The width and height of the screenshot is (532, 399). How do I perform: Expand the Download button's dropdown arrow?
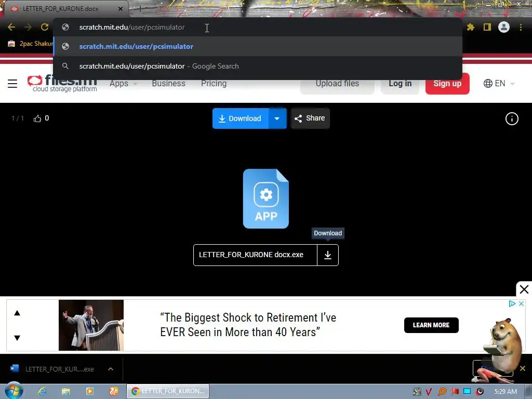[x=277, y=118]
